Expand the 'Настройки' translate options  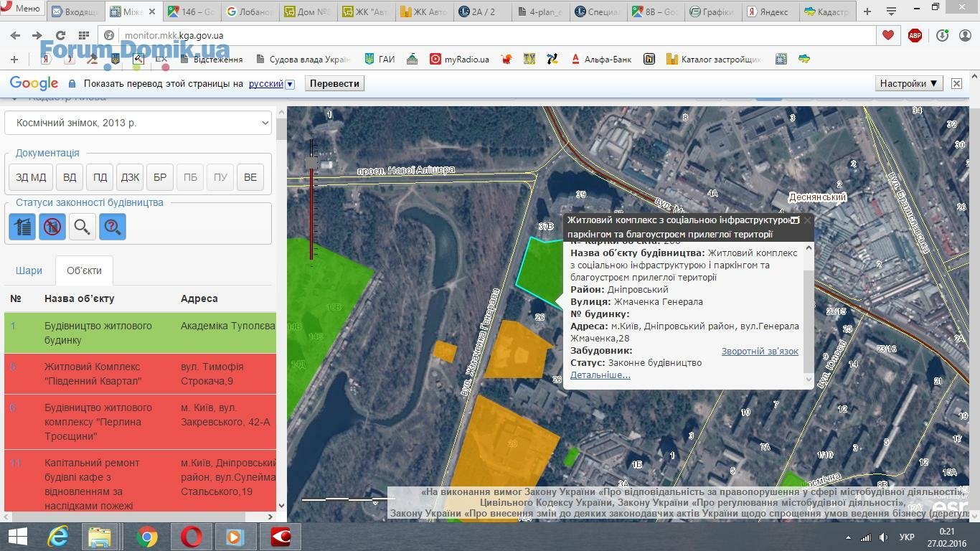click(x=908, y=83)
